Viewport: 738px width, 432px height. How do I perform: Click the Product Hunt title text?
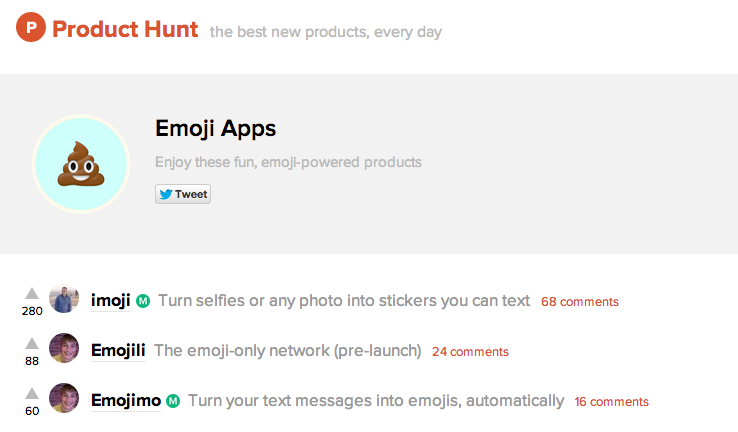coord(125,29)
